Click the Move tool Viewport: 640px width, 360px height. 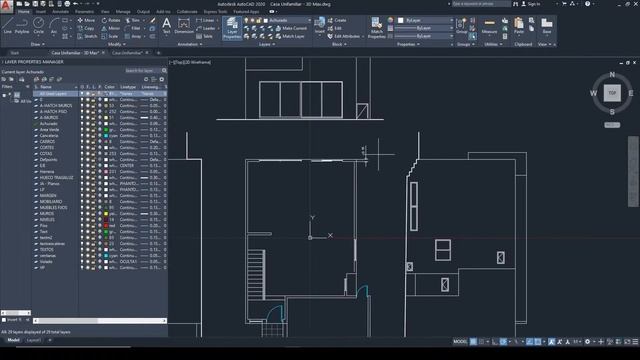86,20
